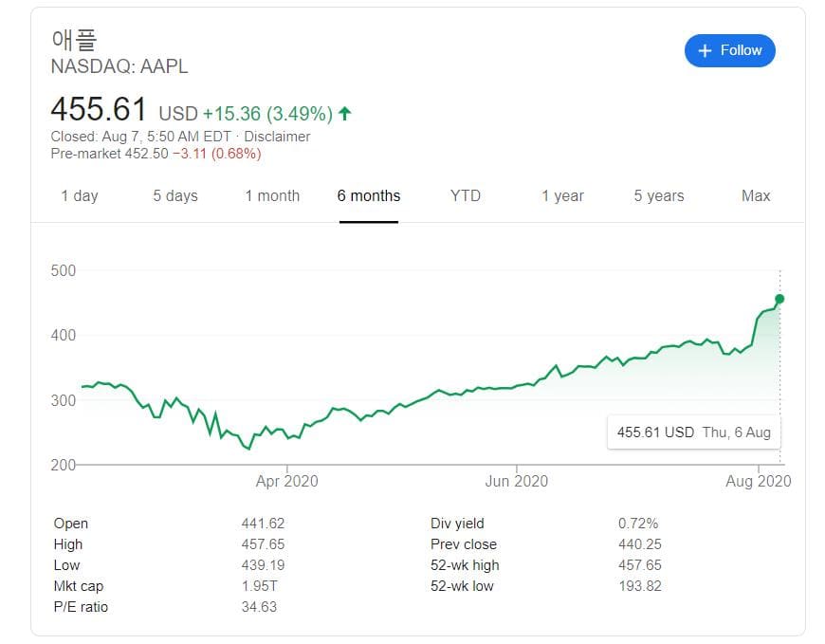Open the 1 year view

pos(562,196)
